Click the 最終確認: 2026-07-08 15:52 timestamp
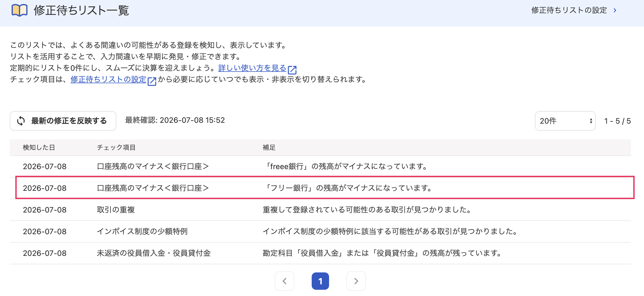Image resolution: width=644 pixels, height=296 pixels. (175, 120)
